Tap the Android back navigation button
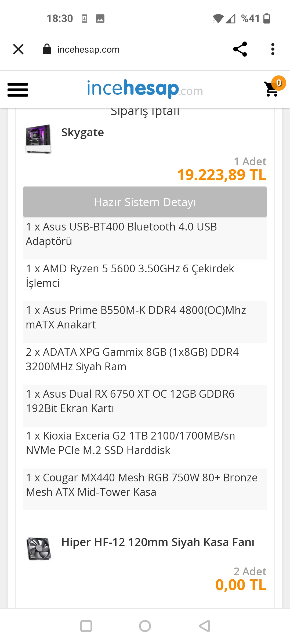The height and width of the screenshot is (644, 290). 204,626
